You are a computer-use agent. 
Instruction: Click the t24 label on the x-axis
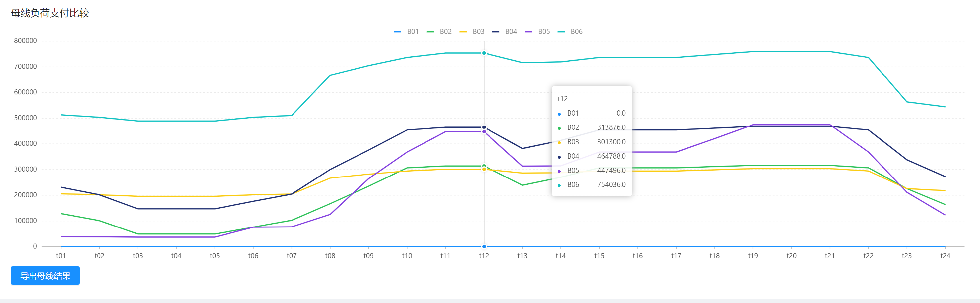945,256
